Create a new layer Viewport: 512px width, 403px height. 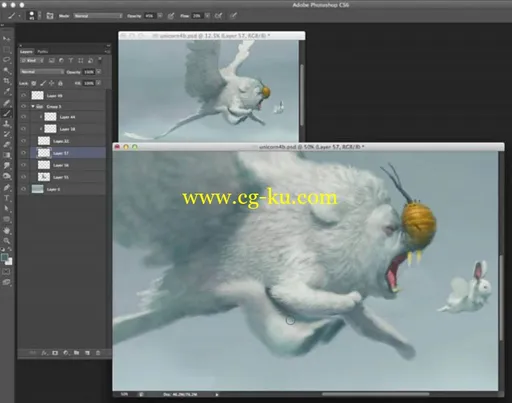click(87, 353)
